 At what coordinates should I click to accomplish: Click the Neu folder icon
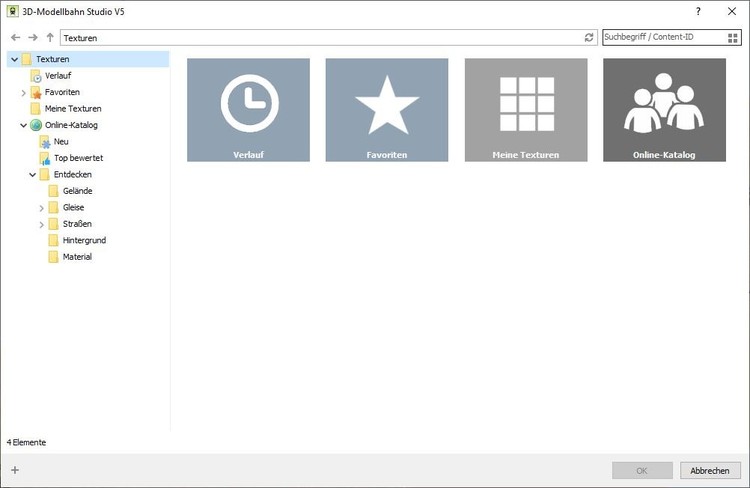point(44,142)
